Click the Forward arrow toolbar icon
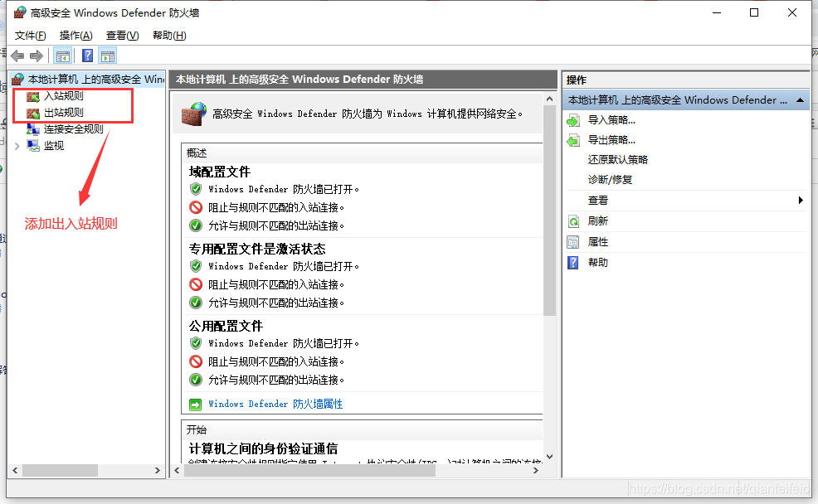This screenshot has height=504, width=818. [36, 56]
